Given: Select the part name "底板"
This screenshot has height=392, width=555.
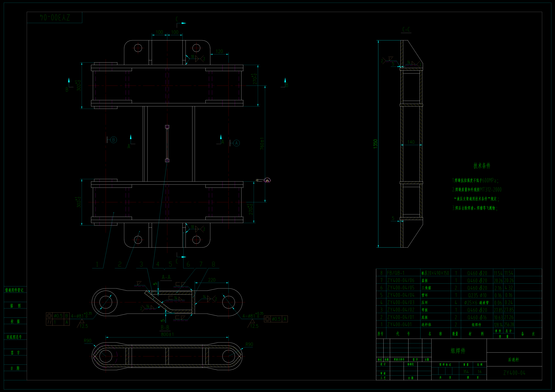Looking at the screenshot, I should pyautogui.click(x=425, y=317).
